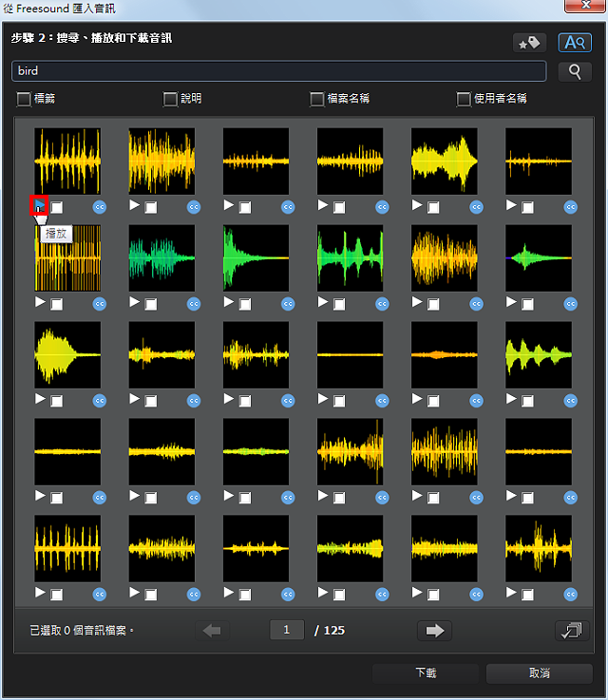Play the sound in row three, column six
The width and height of the screenshot is (608, 700).
pyautogui.click(x=511, y=399)
